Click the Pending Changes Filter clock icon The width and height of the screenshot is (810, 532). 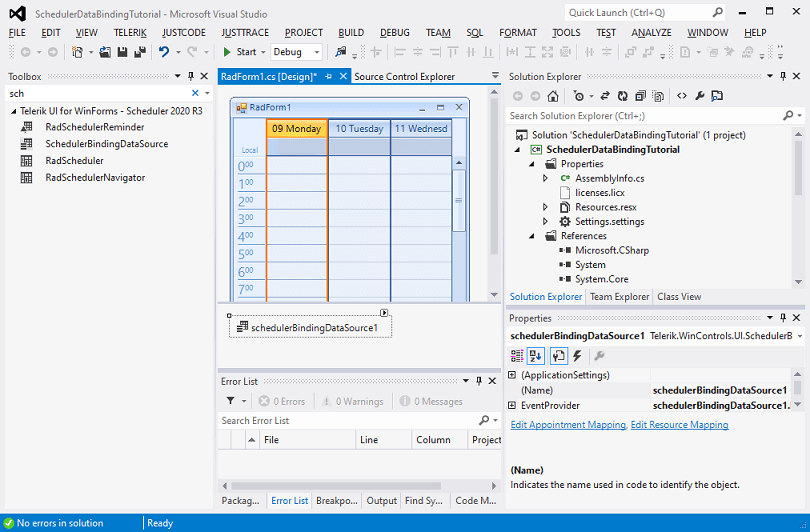(x=579, y=96)
